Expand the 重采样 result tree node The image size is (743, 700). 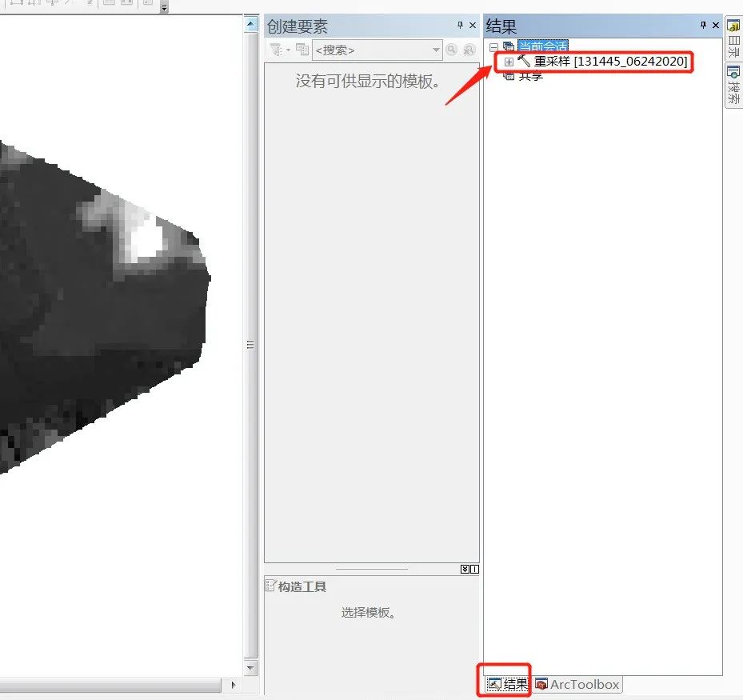click(x=509, y=62)
